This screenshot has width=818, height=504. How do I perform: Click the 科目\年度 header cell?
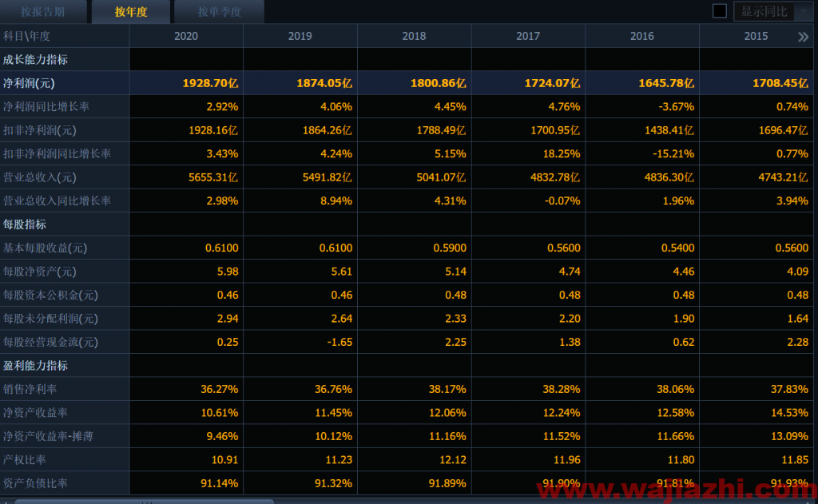(x=64, y=36)
